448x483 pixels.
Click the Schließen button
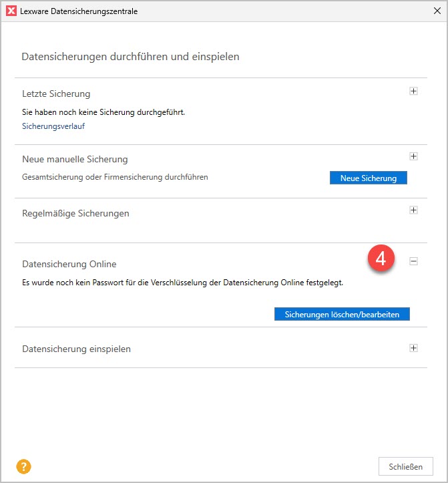405,466
